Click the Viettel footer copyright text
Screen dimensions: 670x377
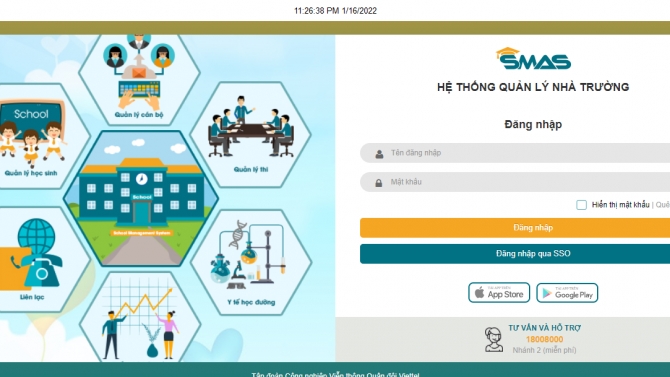(x=335, y=374)
